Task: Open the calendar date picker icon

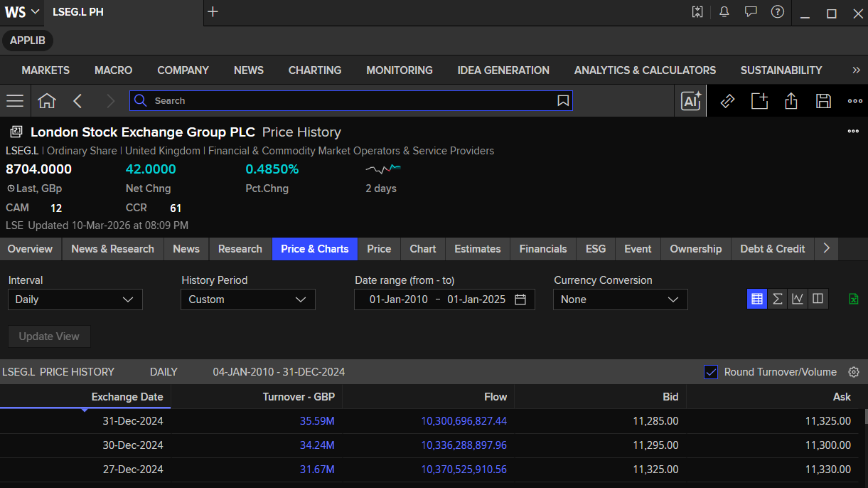Action: 520,299
